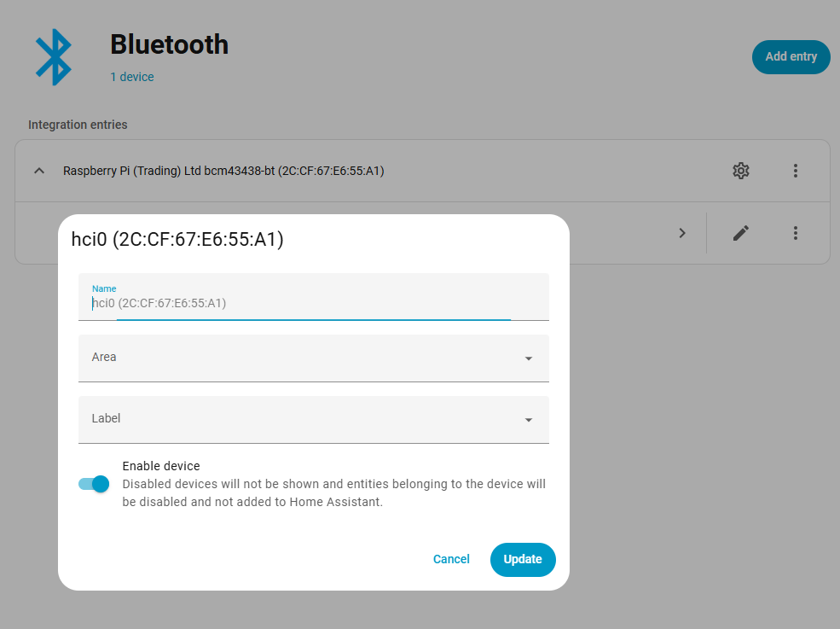Open three-dot menu beside the pencil icon
Screen dimensions: 840x629
795,233
